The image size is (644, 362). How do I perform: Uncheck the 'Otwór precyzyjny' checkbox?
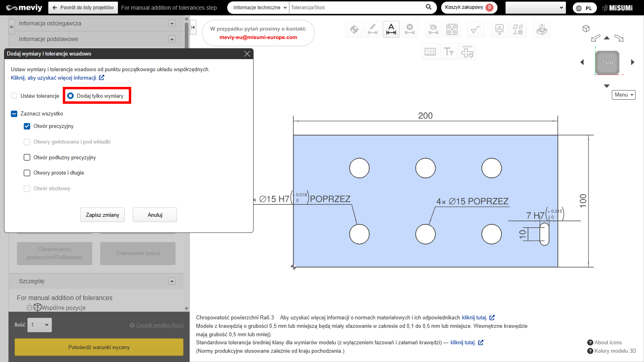[27, 126]
